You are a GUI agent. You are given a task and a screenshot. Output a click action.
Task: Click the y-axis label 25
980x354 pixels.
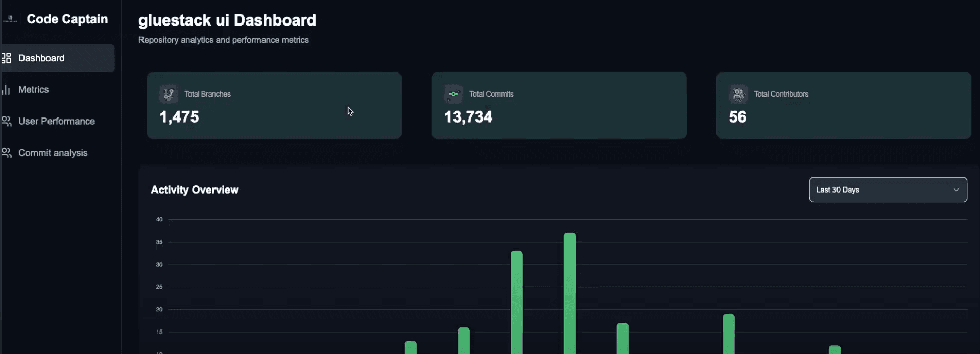click(x=159, y=287)
